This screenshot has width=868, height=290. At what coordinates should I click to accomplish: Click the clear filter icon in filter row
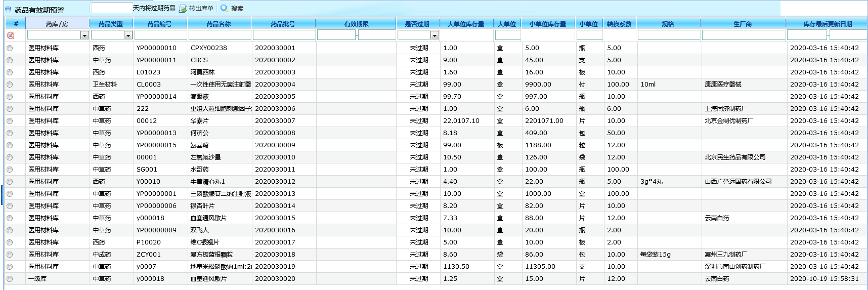pos(10,35)
